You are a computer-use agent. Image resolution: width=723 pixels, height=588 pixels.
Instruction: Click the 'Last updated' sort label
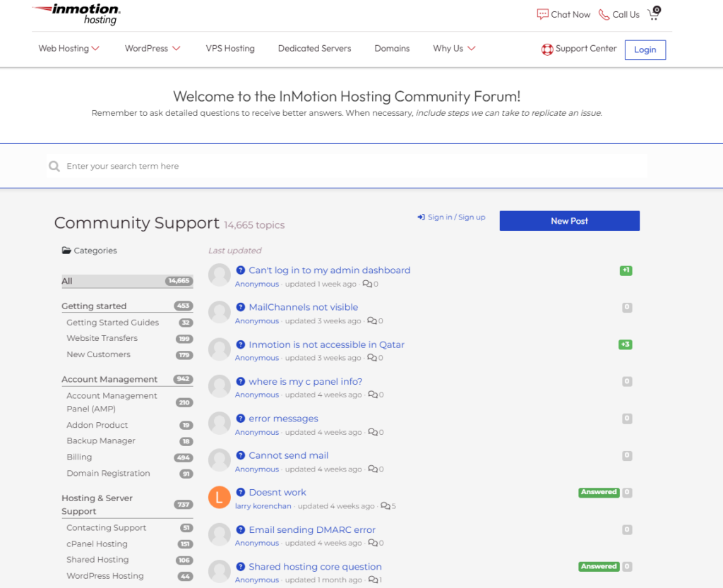pyautogui.click(x=234, y=250)
